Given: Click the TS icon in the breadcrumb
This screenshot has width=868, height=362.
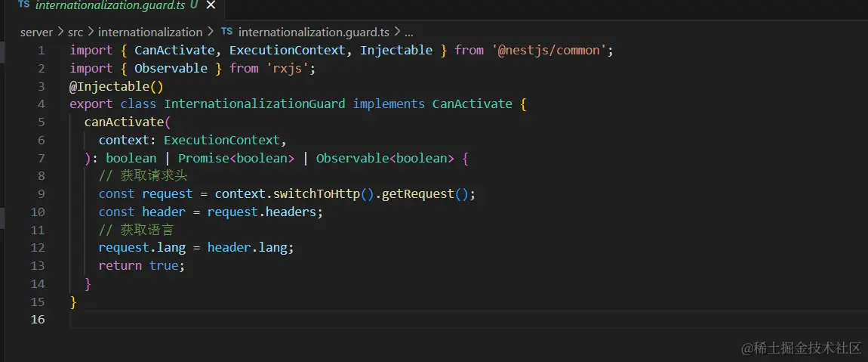Looking at the screenshot, I should coord(227,32).
